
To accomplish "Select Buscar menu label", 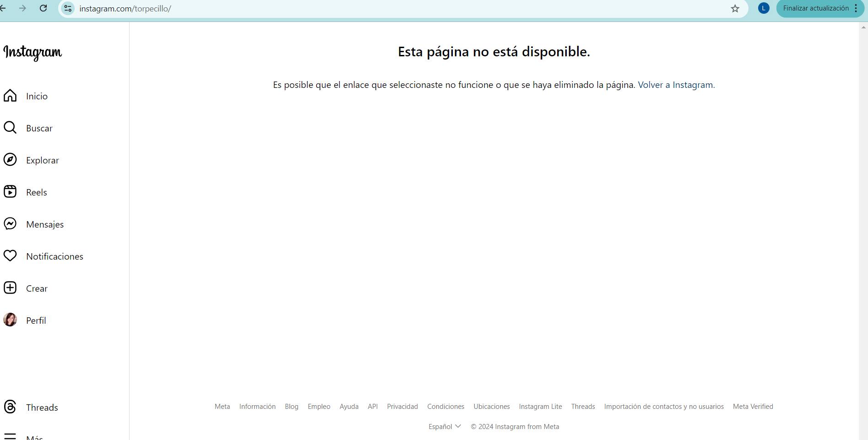I will pyautogui.click(x=39, y=128).
